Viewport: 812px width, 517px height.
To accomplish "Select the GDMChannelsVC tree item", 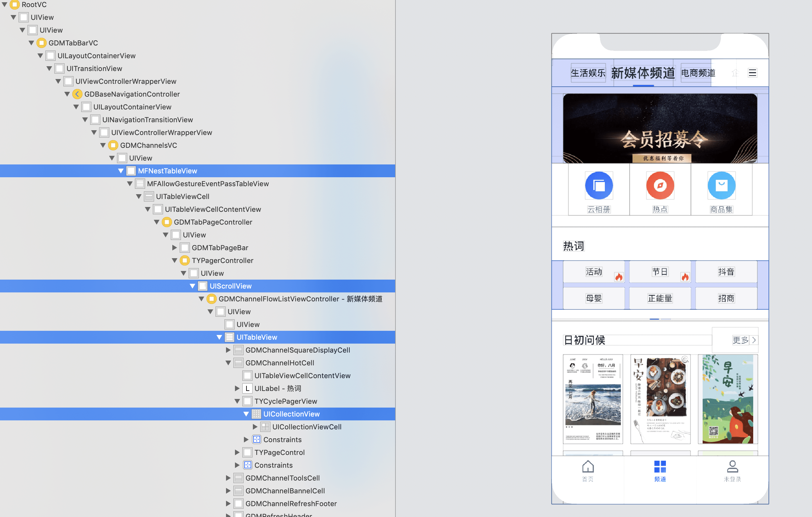I will [148, 146].
